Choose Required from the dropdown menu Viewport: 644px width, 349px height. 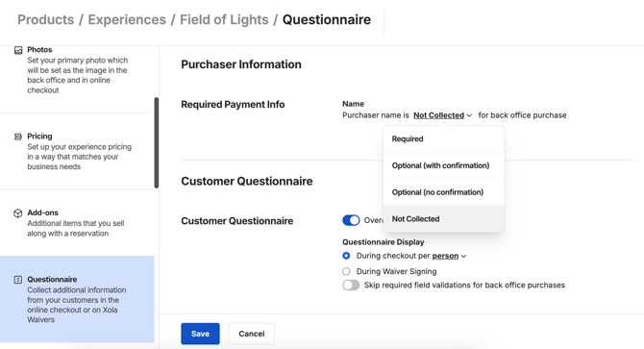[443, 138]
